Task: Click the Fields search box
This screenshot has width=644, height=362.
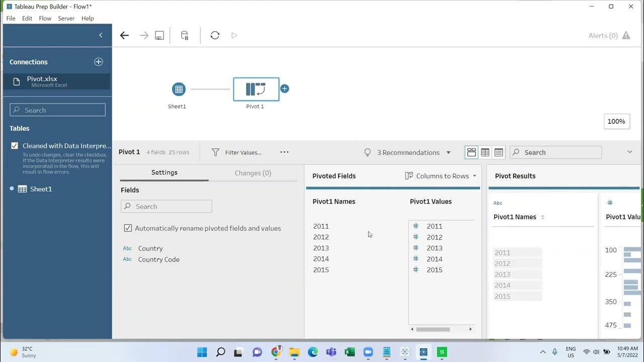Action: point(167,206)
